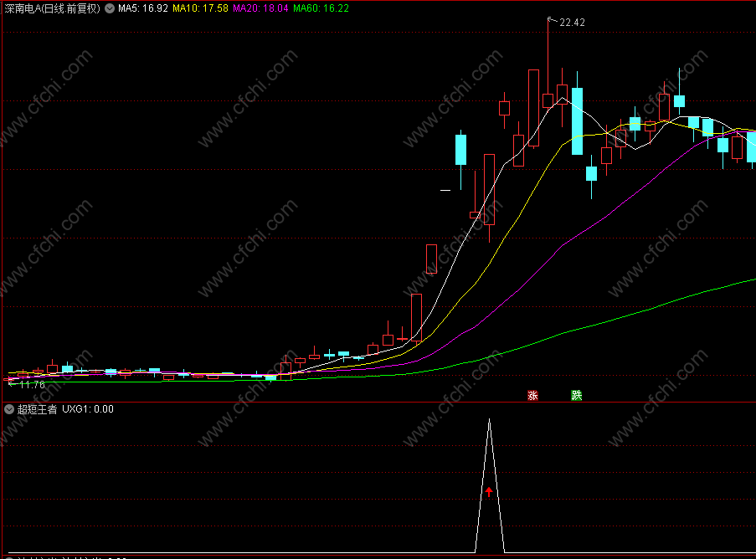The height and width of the screenshot is (559, 756).
Task: Click the 11.76 low price label
Action: pyautogui.click(x=33, y=385)
